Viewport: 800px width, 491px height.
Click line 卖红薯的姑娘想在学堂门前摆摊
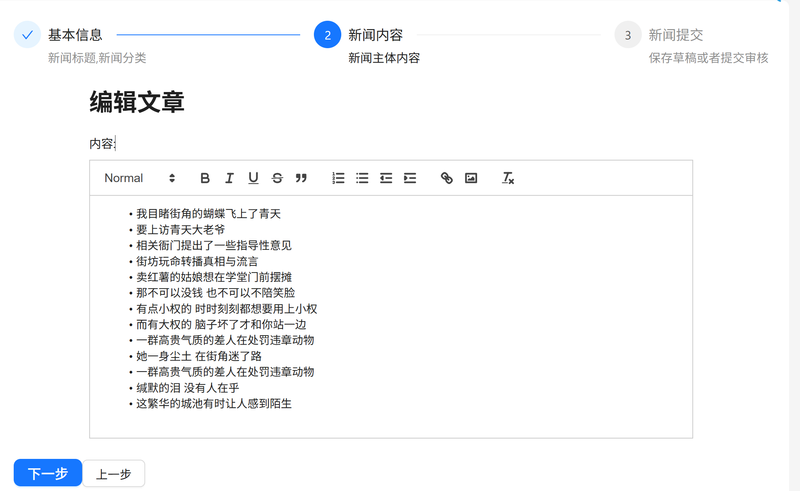214,277
